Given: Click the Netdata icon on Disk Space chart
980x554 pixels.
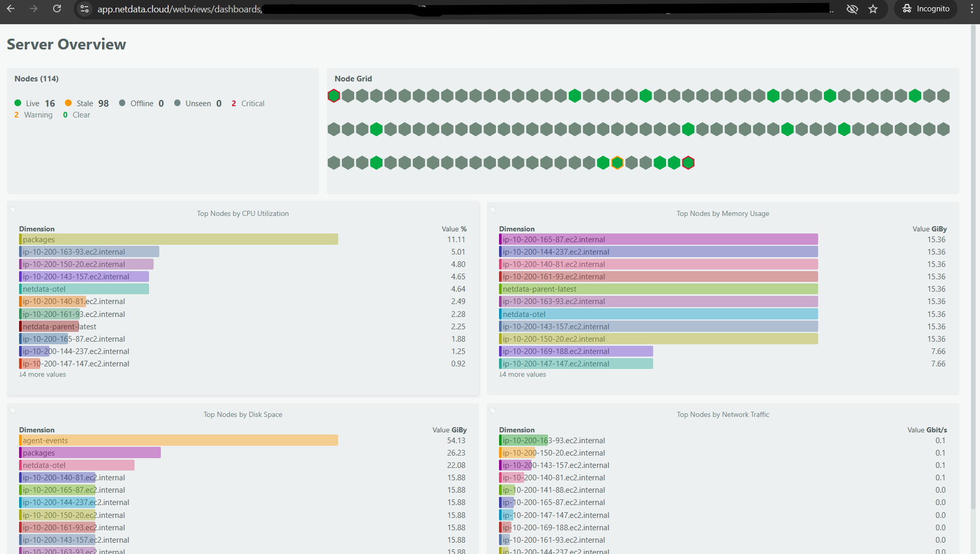Looking at the screenshot, I should point(12,410).
